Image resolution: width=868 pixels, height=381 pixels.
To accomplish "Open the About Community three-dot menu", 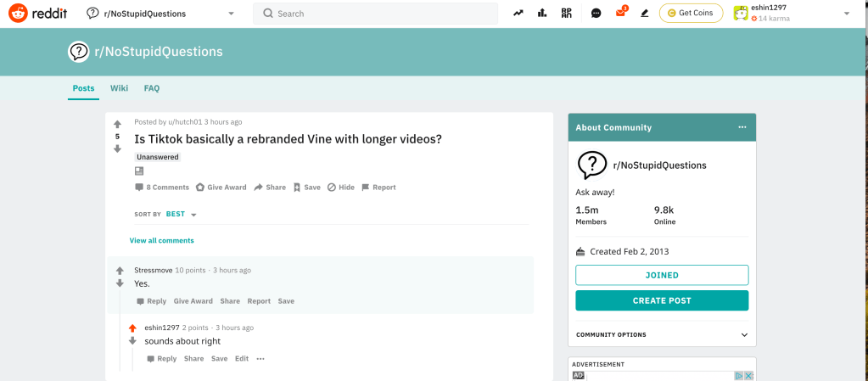I will 742,127.
